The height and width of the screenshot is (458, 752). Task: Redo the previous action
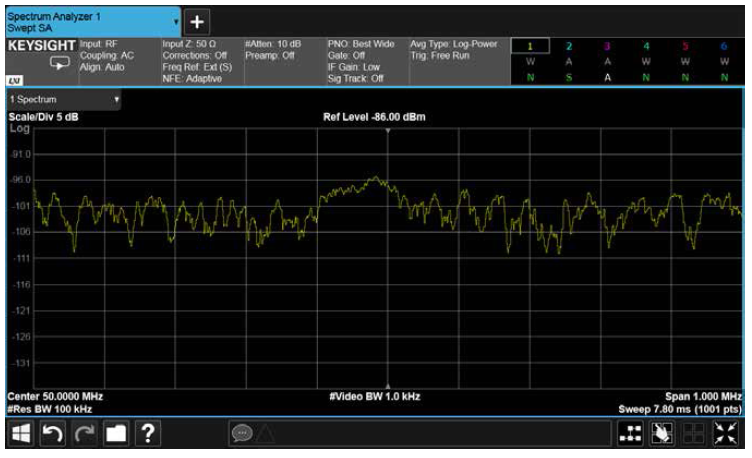coord(84,434)
